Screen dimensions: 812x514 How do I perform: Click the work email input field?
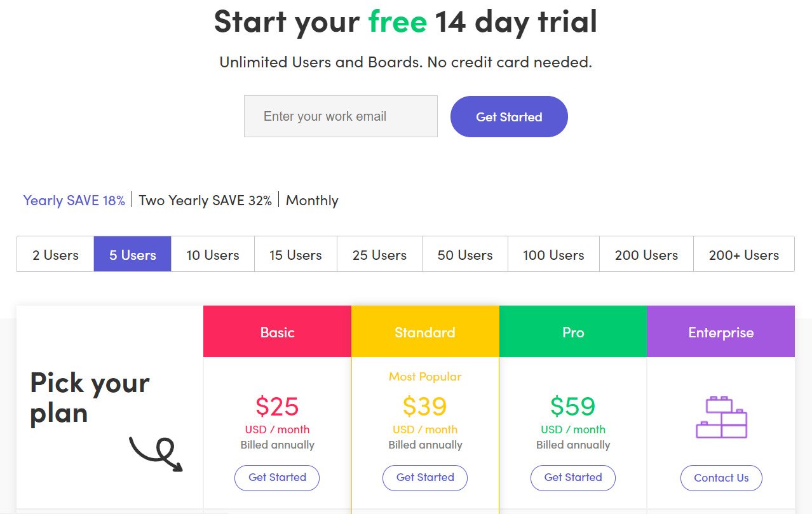pos(341,116)
